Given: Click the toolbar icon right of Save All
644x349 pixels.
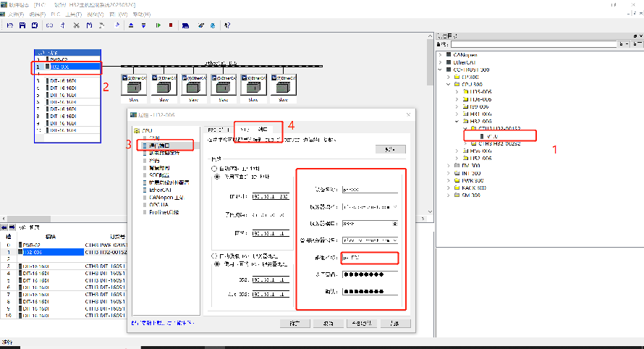Looking at the screenshot, I should click(x=49, y=25).
